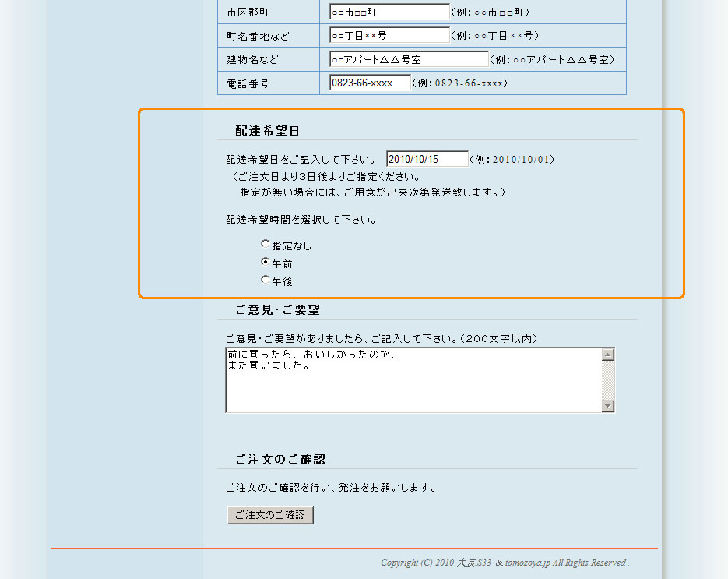This screenshot has height=579, width=728.
Task: Click inside the ご意見・ご要望 text area
Action: pyautogui.click(x=413, y=380)
